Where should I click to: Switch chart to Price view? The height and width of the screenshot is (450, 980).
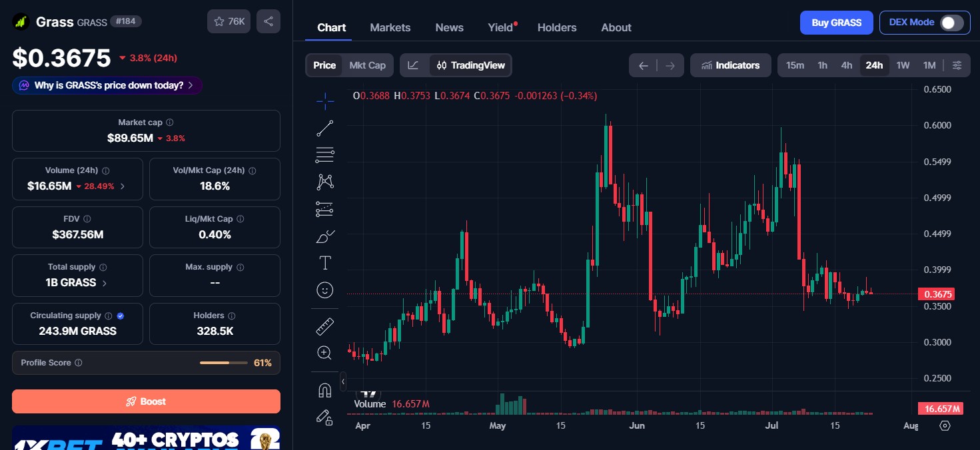[x=324, y=65]
